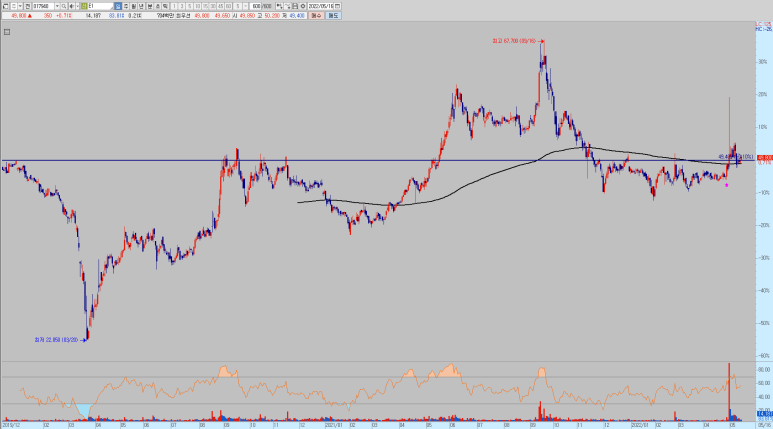Screen dimensions: 773x429
Task: Select the 일 daily period button
Action: (118, 6)
